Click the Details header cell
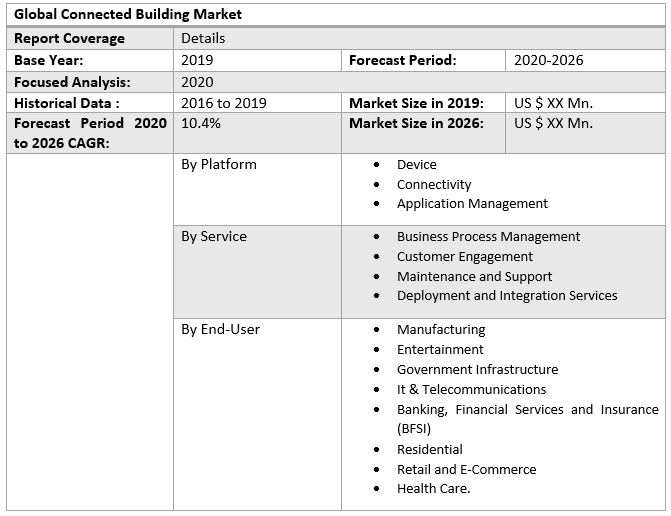Screen dimensions: 671x516 tap(203, 38)
